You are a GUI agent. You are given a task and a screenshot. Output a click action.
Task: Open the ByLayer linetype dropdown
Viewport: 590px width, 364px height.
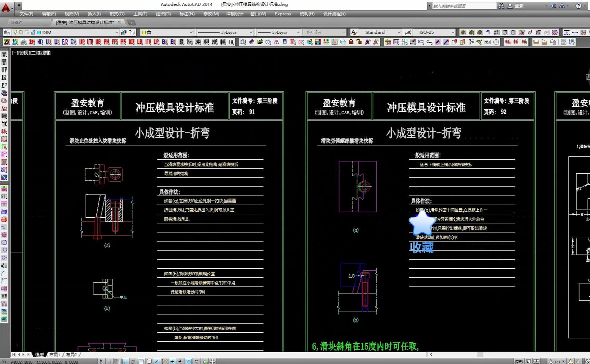(x=251, y=32)
